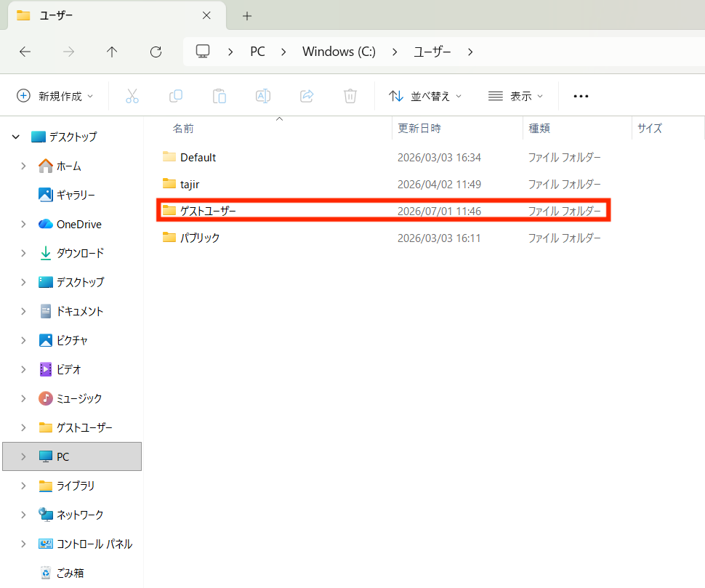
Task: Open a new tab with plus button
Action: (247, 16)
